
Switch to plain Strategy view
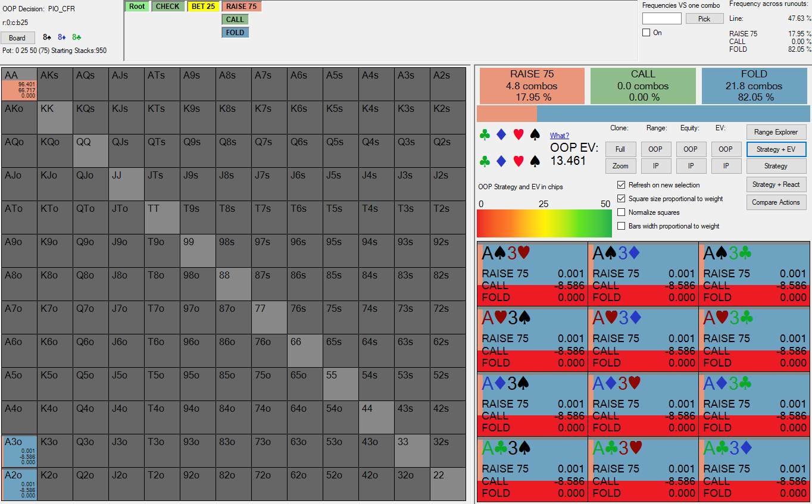point(776,166)
